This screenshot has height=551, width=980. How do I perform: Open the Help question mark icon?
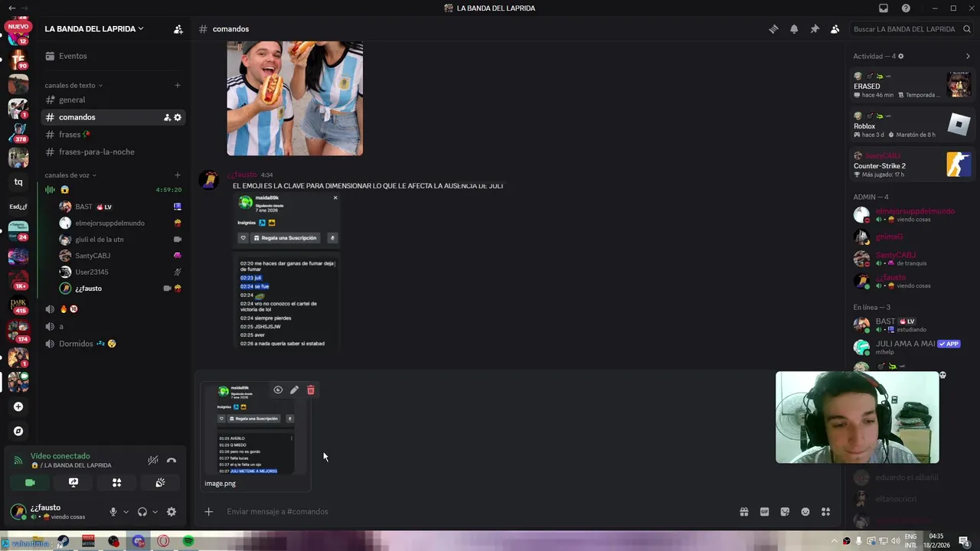point(906,8)
